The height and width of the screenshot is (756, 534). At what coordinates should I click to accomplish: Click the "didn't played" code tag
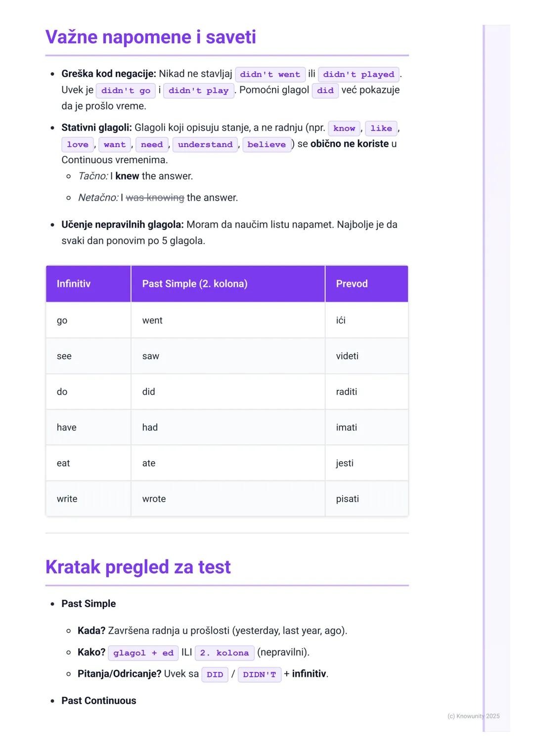[x=358, y=74]
